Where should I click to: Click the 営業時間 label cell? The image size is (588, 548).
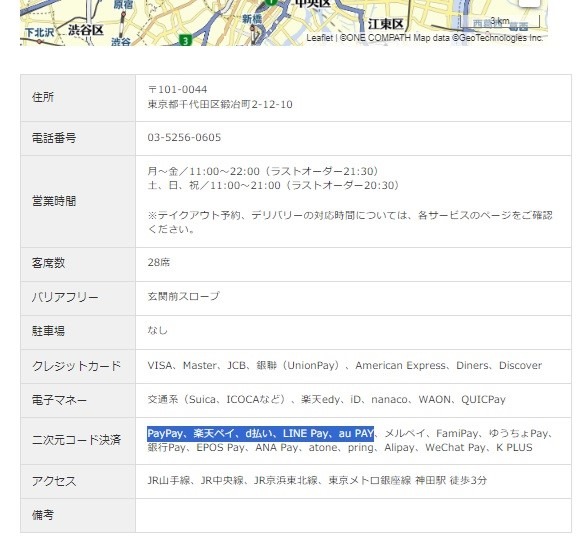78,201
